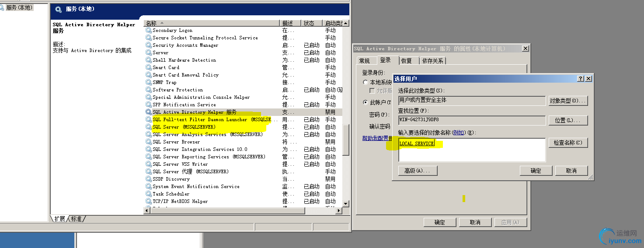Click the vertical scrollbar thumb in the services list

346,140
